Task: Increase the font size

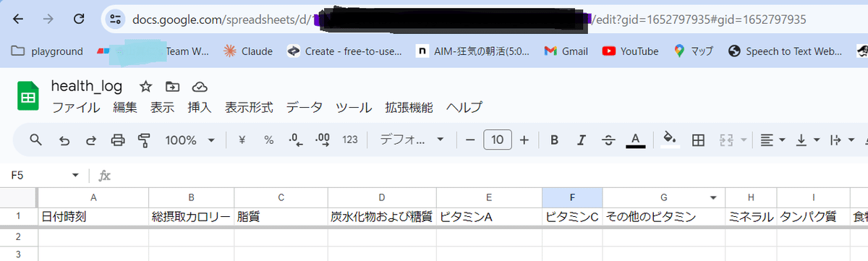Action: click(x=524, y=140)
